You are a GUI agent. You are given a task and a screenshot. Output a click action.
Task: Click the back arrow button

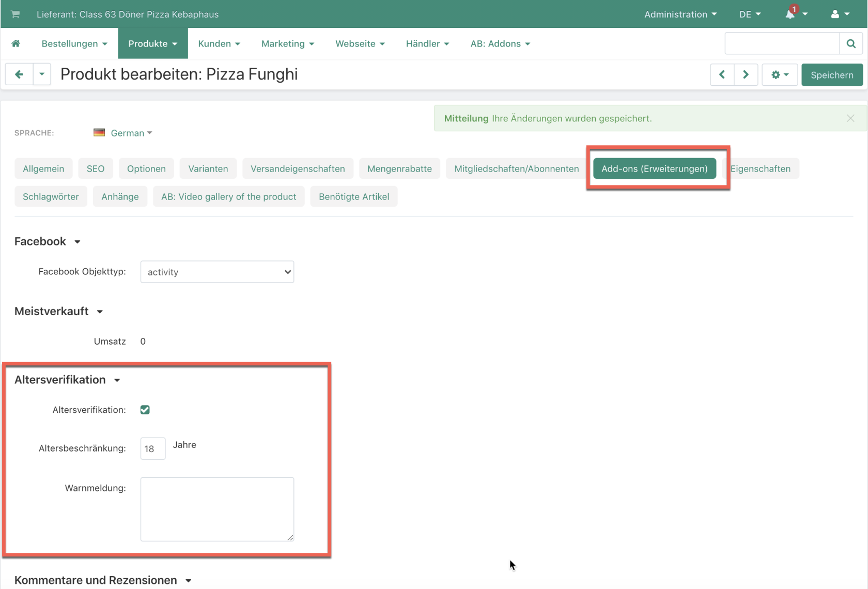point(19,74)
